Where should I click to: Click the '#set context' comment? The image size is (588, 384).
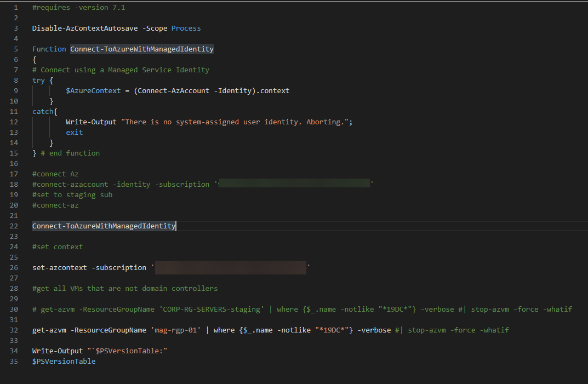(x=58, y=247)
